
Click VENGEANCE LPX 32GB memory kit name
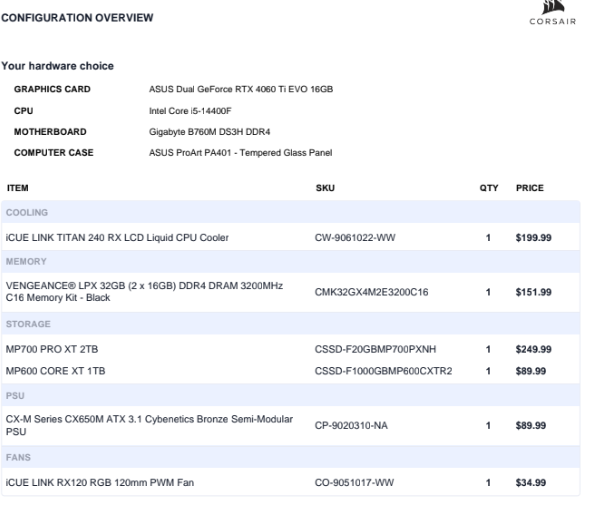tap(144, 292)
